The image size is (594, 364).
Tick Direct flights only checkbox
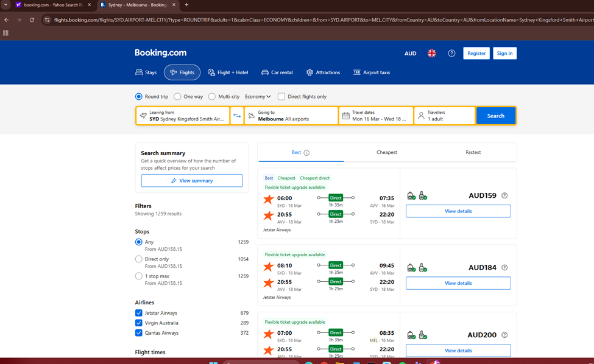pos(281,97)
